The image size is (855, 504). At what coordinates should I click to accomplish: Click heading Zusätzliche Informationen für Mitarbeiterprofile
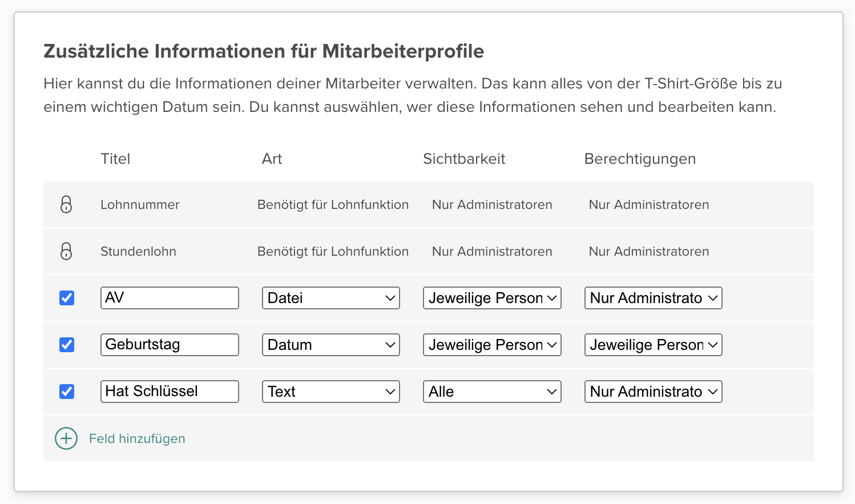(x=264, y=51)
